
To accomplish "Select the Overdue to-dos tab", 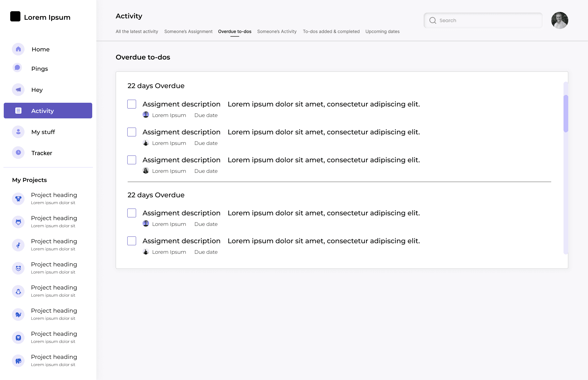I will click(x=235, y=31).
